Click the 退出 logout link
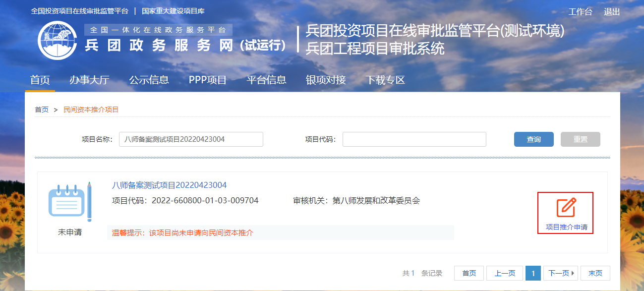Image resolution: width=644 pixels, height=291 pixels. (612, 12)
